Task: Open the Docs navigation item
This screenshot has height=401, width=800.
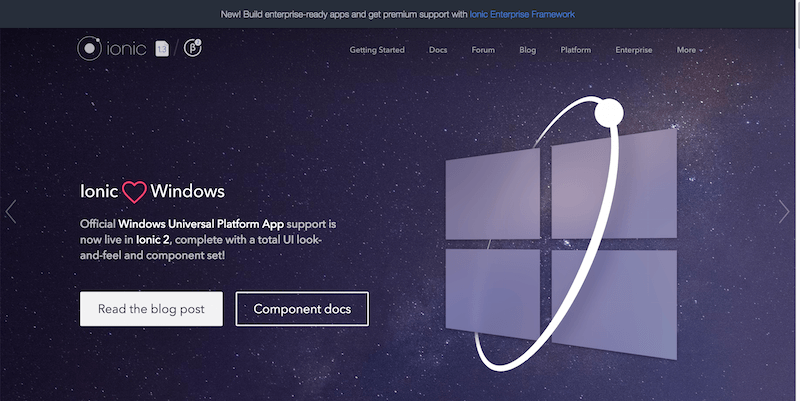Action: tap(438, 50)
